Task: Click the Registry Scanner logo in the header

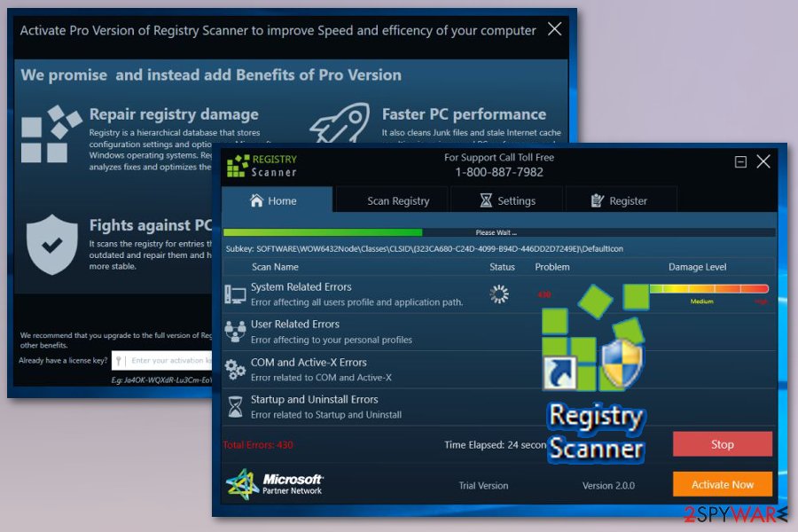Action: tap(262, 166)
